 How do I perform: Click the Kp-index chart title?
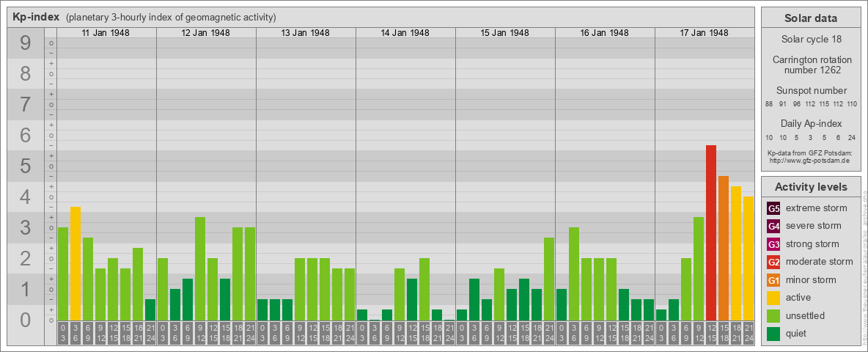[x=36, y=17]
